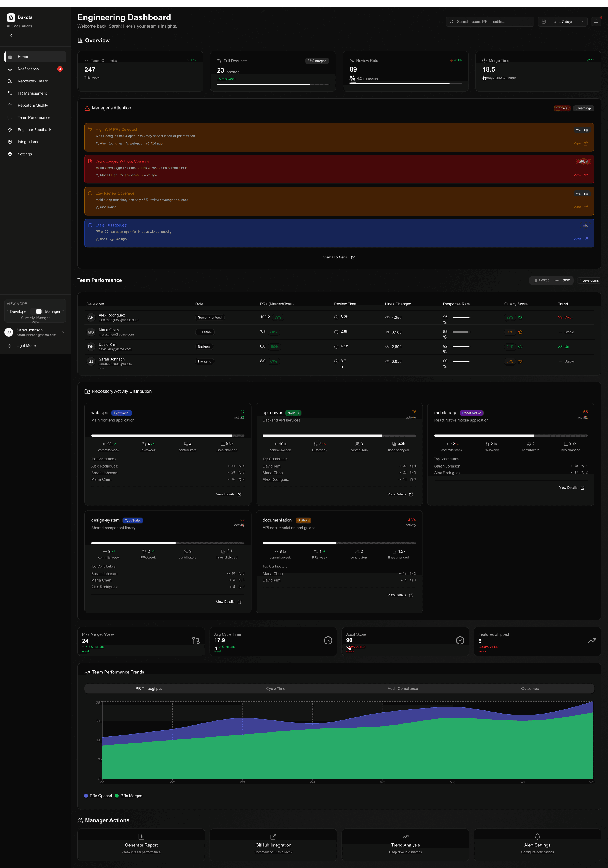Expand the Sarah Johnson account menu chevron
The height and width of the screenshot is (868, 608).
64,332
